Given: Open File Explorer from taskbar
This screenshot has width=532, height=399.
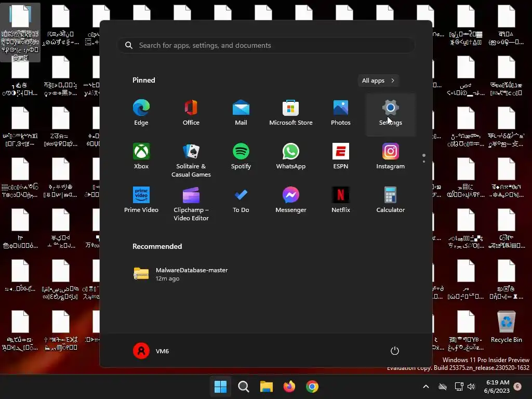Looking at the screenshot, I should coord(267,386).
